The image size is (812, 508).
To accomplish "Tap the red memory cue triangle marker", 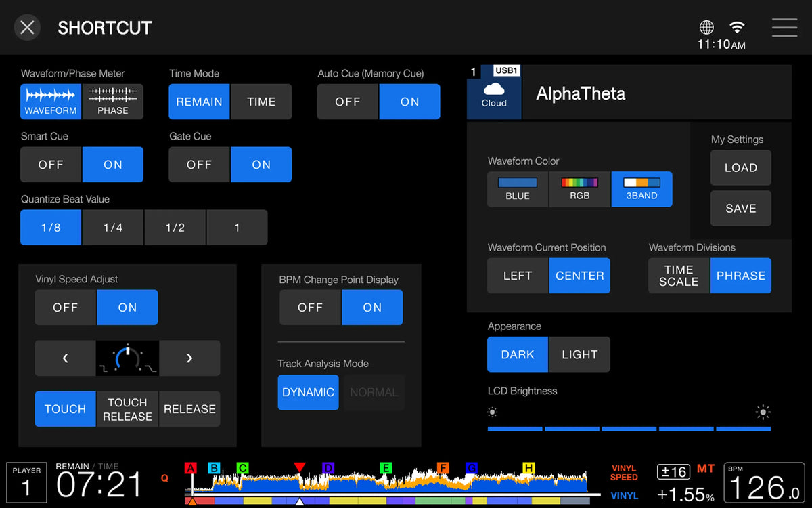I will click(300, 467).
